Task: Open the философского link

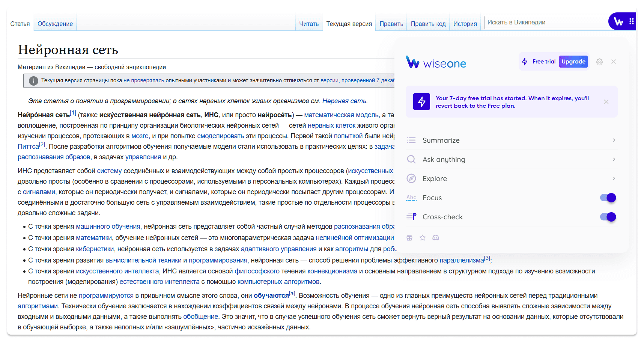Action: point(257,271)
